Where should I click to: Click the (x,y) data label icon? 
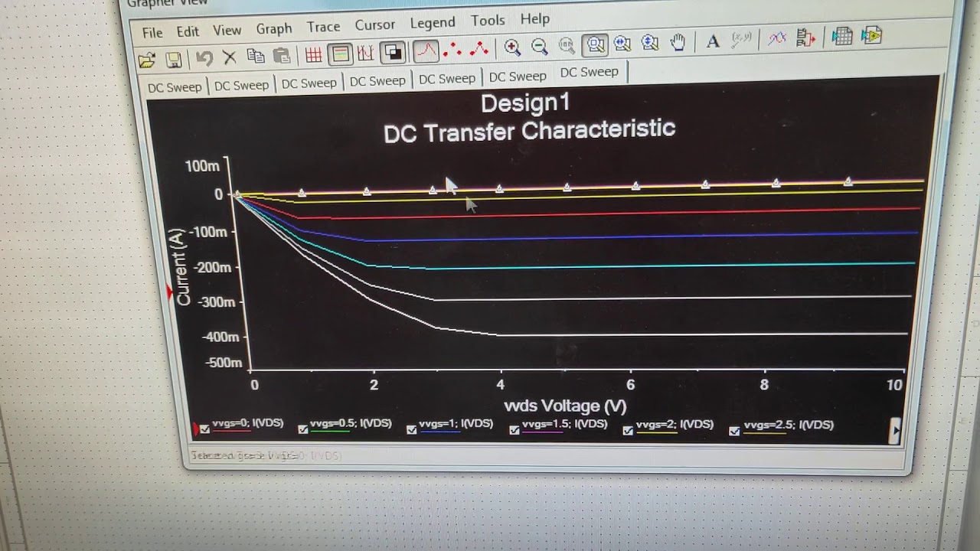pyautogui.click(x=741, y=40)
